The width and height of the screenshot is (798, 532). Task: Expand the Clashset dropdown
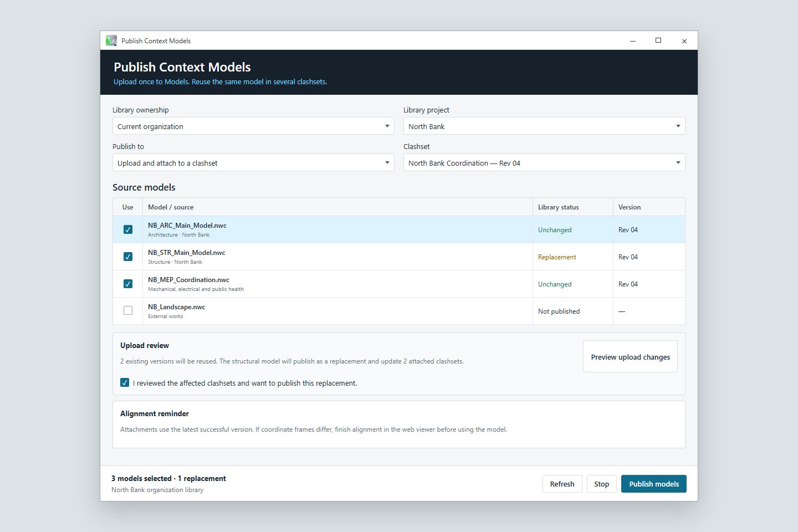[x=544, y=162]
